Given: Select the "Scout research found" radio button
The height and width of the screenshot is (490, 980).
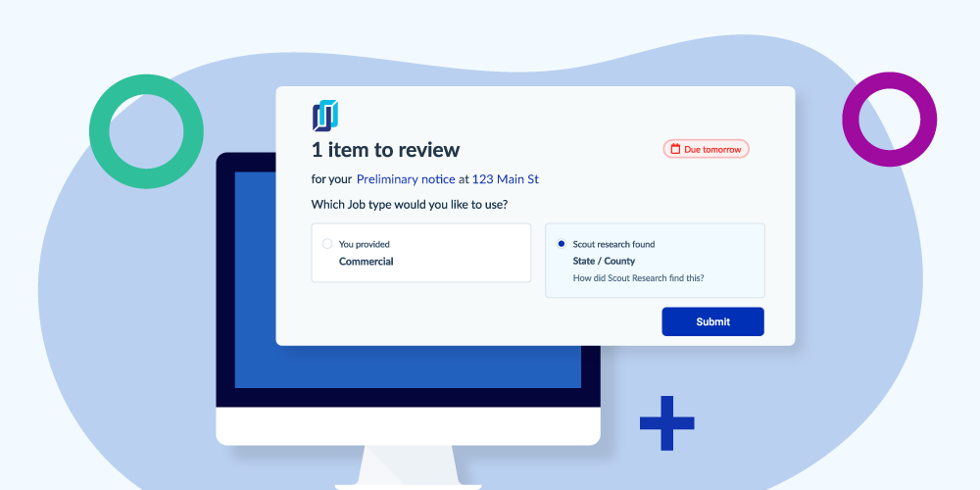Looking at the screenshot, I should [561, 244].
